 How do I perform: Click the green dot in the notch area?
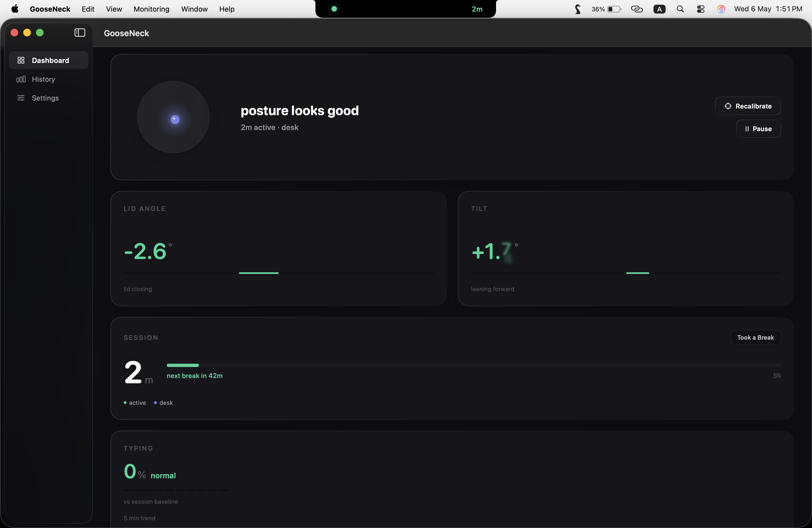click(334, 9)
